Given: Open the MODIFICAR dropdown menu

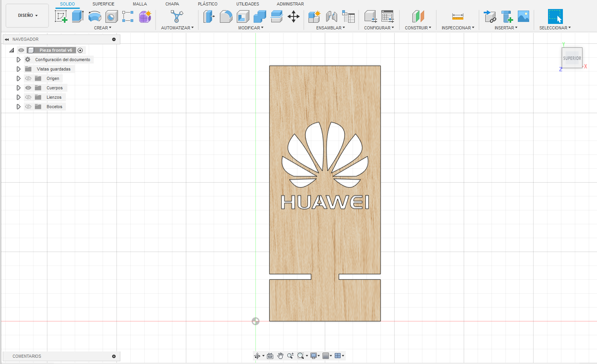Looking at the screenshot, I should coord(251,28).
